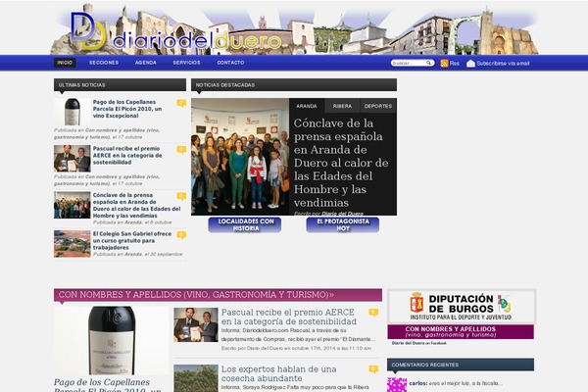The image size is (588, 392).
Task: Open Cónclave de la prensa headline in Últimas Noticias
Action: pyautogui.click(x=136, y=205)
